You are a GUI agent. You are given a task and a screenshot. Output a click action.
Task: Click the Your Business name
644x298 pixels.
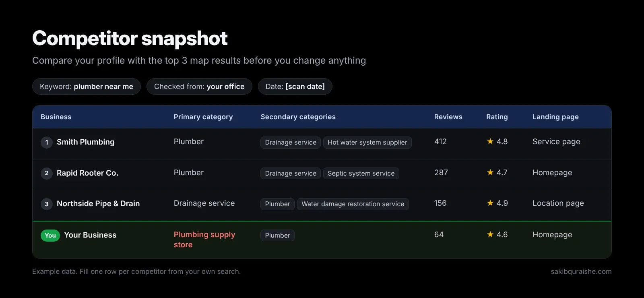tap(90, 235)
